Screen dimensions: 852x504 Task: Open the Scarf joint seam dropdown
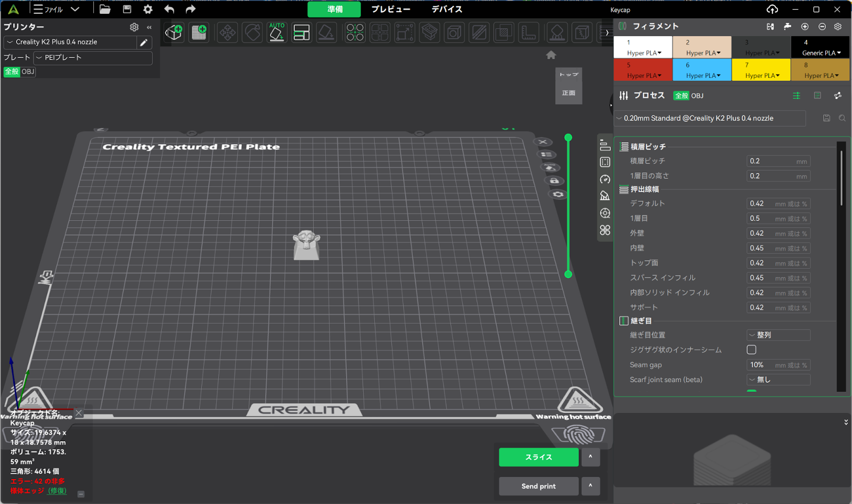click(778, 379)
